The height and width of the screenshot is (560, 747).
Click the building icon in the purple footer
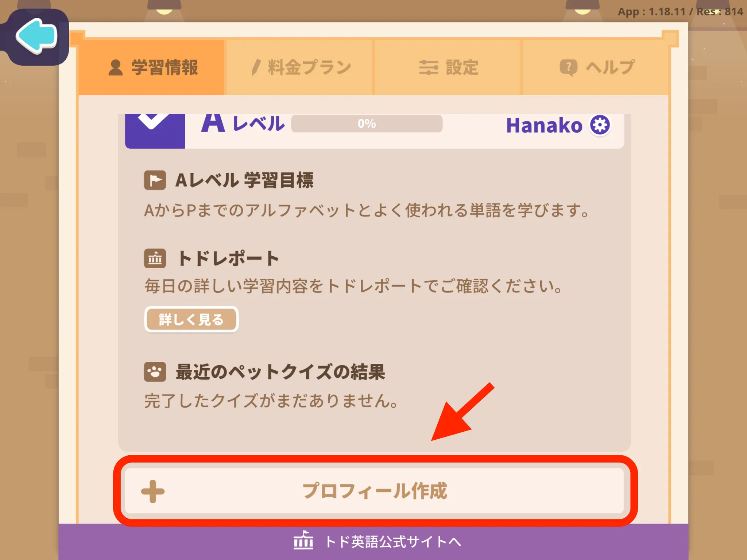(x=303, y=540)
